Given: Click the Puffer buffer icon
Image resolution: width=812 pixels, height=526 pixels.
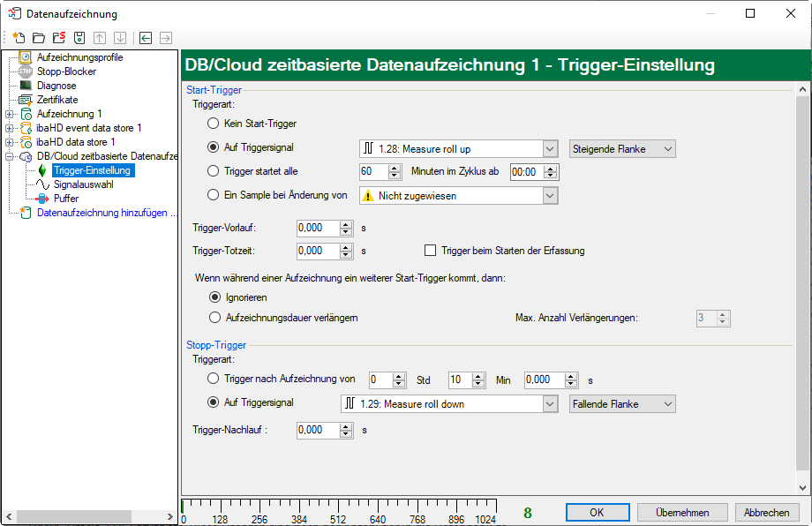Looking at the screenshot, I should pyautogui.click(x=42, y=199).
